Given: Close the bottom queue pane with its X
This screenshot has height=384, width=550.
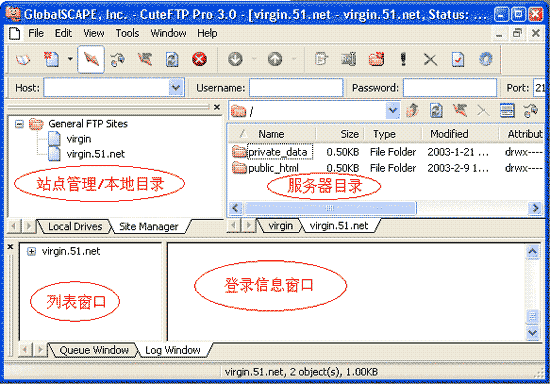Looking at the screenshot, I should (11, 247).
